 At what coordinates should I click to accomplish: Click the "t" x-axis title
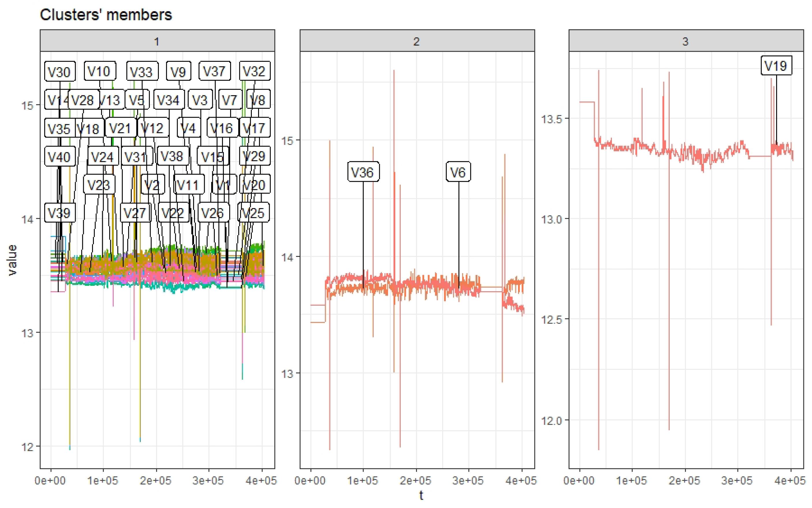coord(421,495)
